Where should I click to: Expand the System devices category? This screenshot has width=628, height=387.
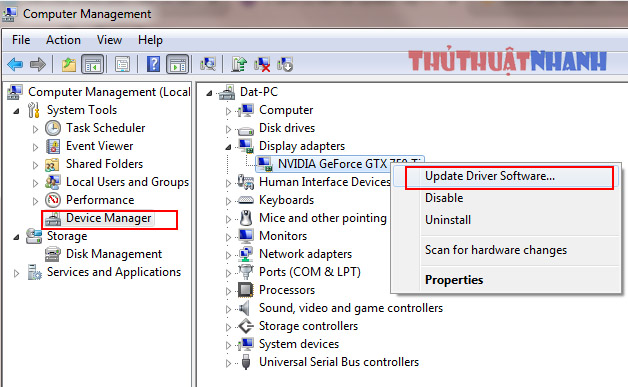(x=228, y=345)
